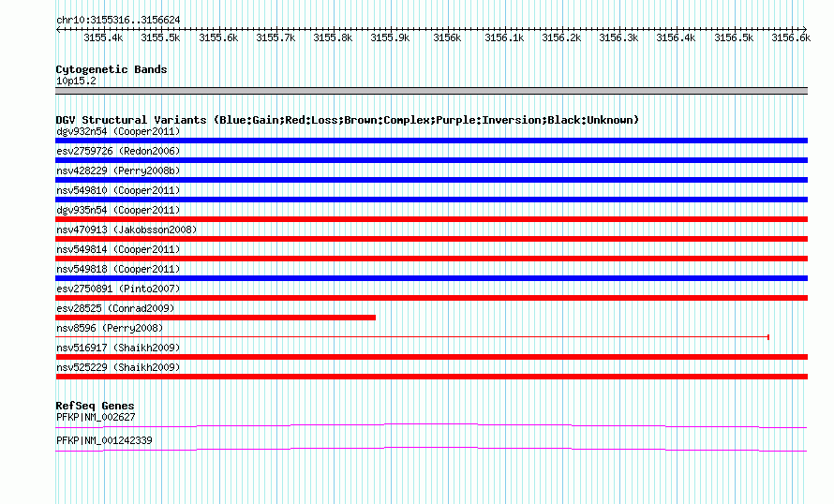Click the 3155.9k ruler tick label
This screenshot has height=504, width=834.
tap(390, 37)
